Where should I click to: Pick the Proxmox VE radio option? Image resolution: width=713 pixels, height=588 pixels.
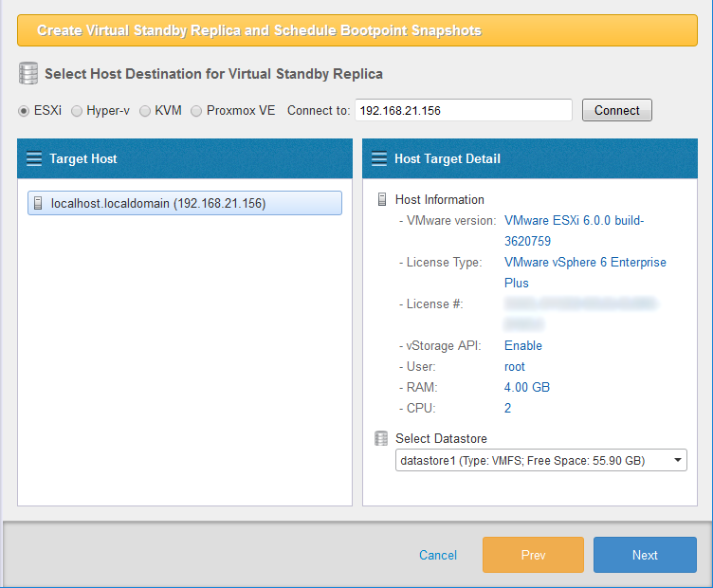[x=196, y=111]
